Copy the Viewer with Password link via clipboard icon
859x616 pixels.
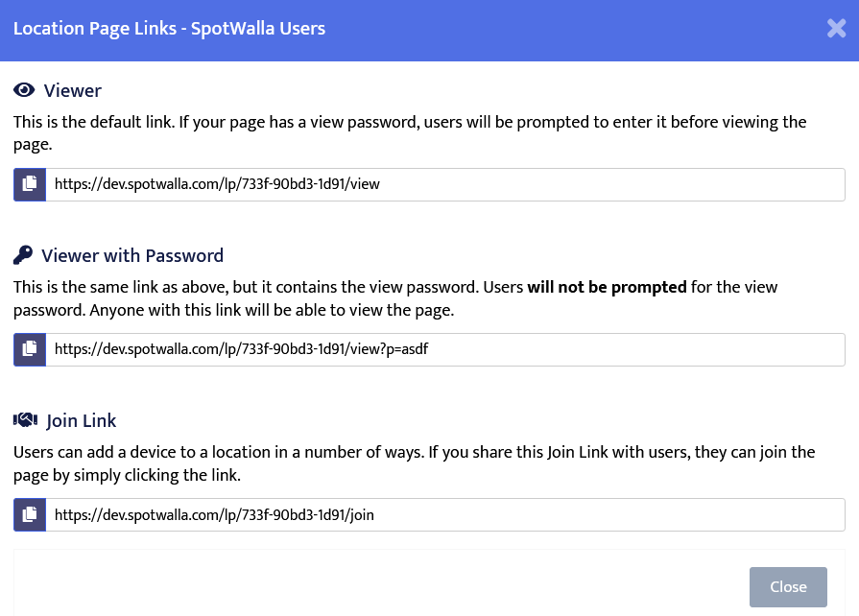coord(30,349)
